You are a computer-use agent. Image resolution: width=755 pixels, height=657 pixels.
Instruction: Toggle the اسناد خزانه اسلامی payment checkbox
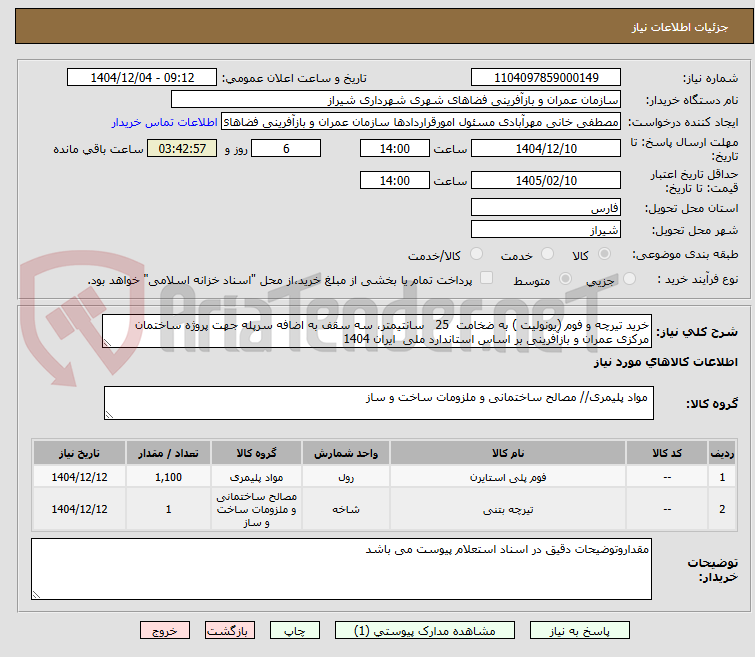(x=487, y=277)
